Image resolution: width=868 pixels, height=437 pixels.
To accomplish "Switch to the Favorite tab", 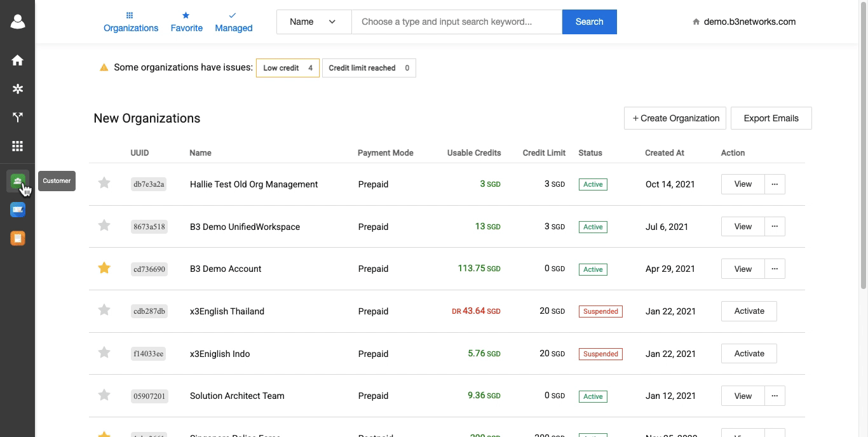I will 187,22.
